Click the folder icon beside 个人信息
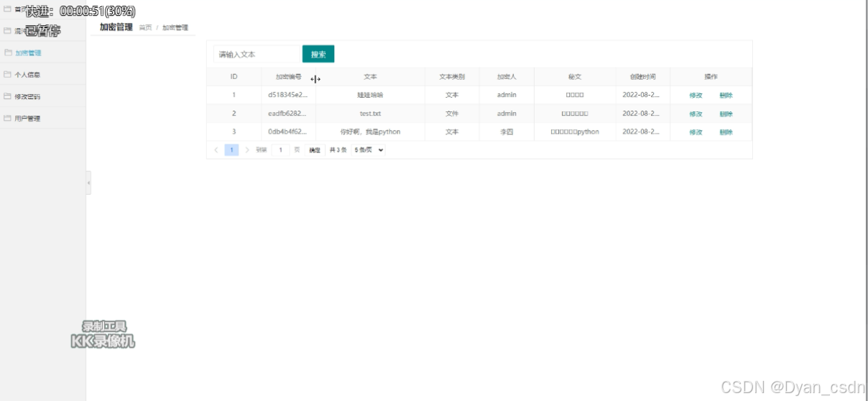 pyautogui.click(x=8, y=74)
